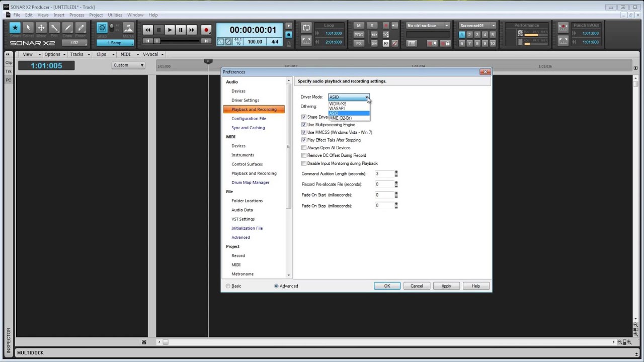Image resolution: width=644 pixels, height=362 pixels.
Task: Enable Always Open All Devices
Action: coord(304,148)
